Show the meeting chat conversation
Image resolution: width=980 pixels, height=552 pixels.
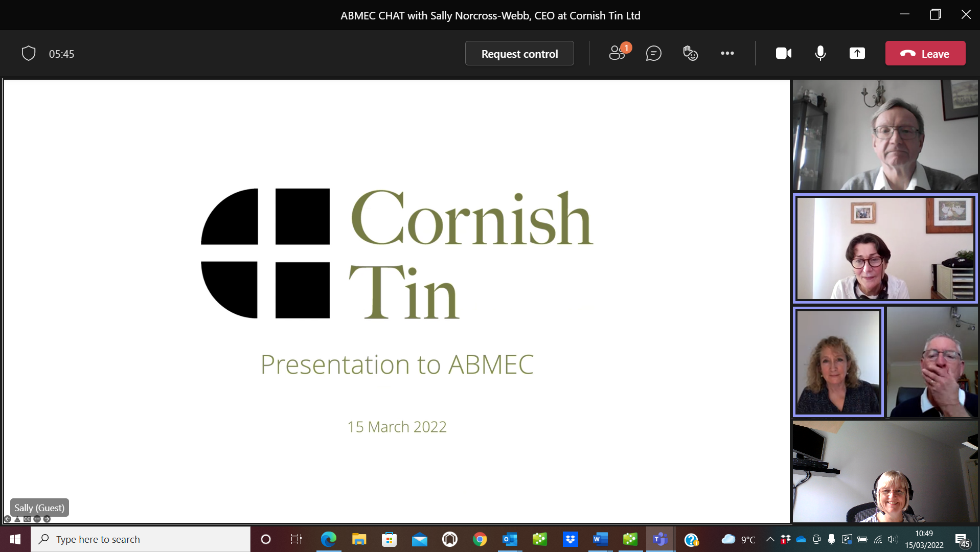(653, 53)
